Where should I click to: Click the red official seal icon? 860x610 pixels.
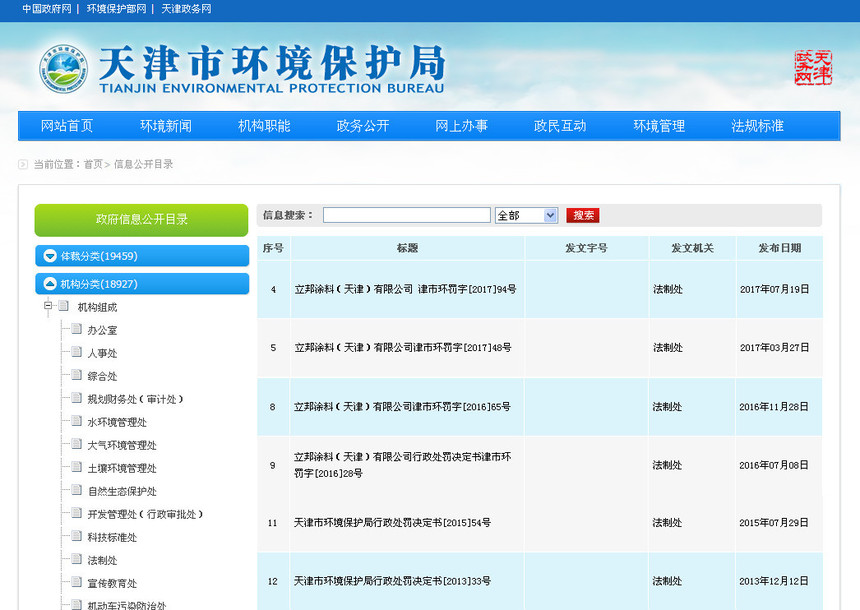tap(815, 66)
